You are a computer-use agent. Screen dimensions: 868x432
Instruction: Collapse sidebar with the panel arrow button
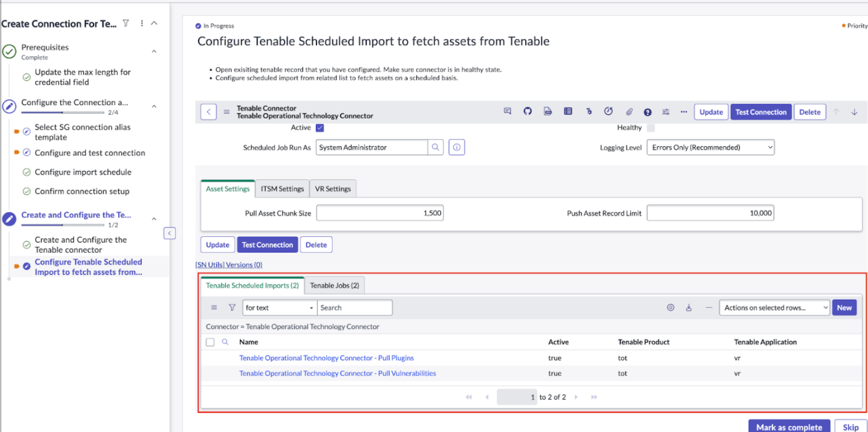tap(169, 233)
